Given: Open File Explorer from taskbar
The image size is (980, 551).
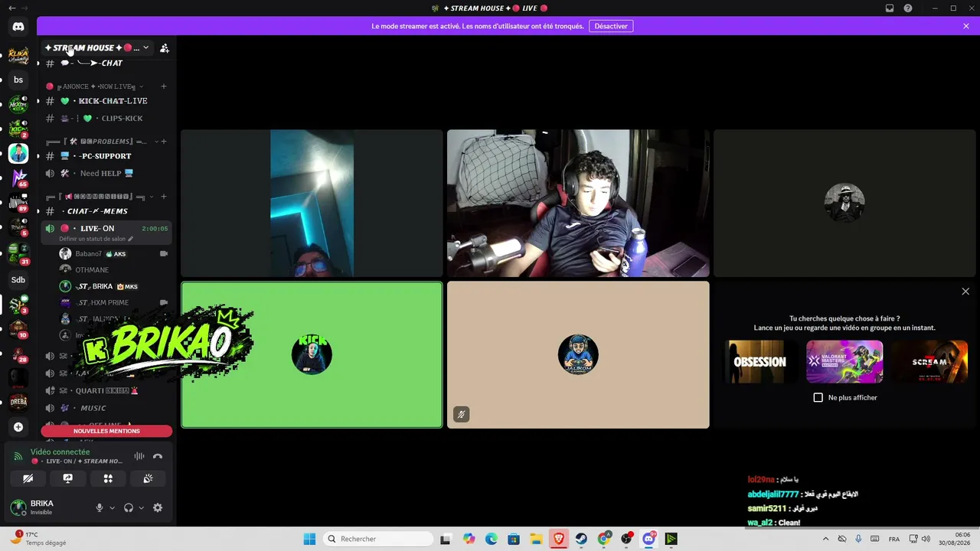Looking at the screenshot, I should click(x=536, y=539).
